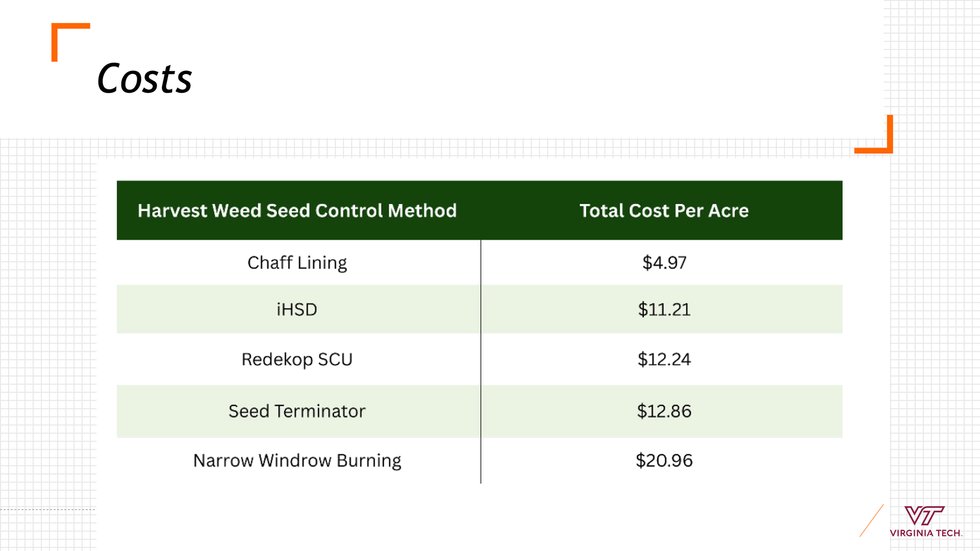Select the "Total Cost Per Acre" header

pyautogui.click(x=664, y=211)
